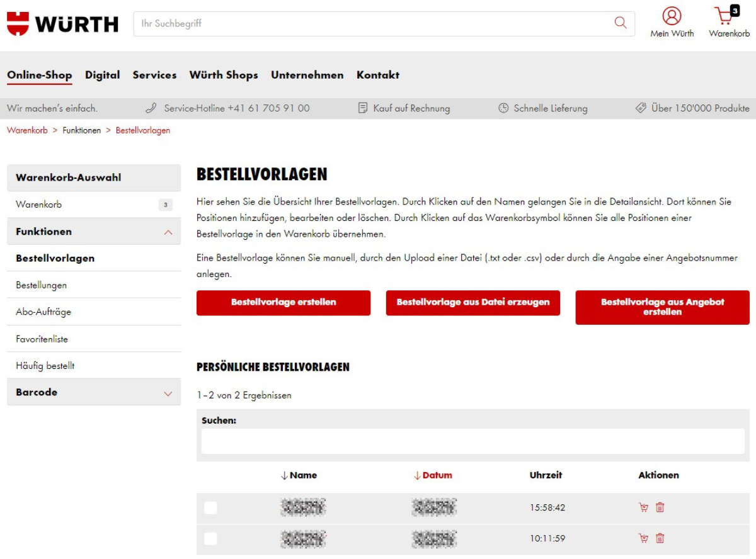Click Bestellvorlage erstellen button

coord(283,303)
